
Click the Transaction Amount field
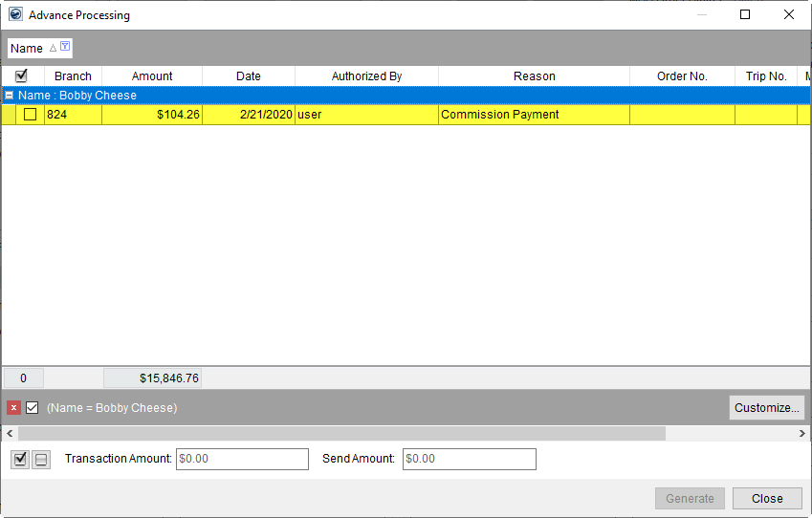pyautogui.click(x=242, y=459)
